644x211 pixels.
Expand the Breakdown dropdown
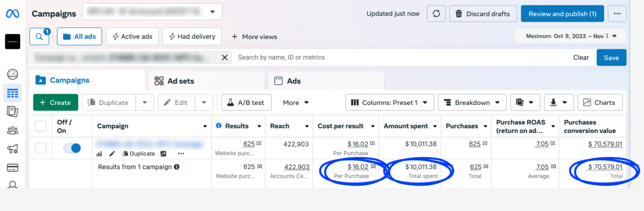(472, 102)
